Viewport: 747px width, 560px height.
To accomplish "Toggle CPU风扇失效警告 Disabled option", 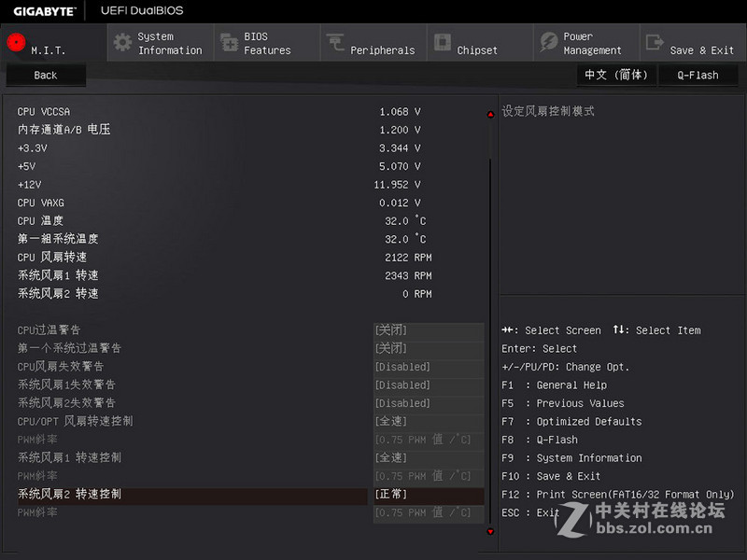I will 429,367.
